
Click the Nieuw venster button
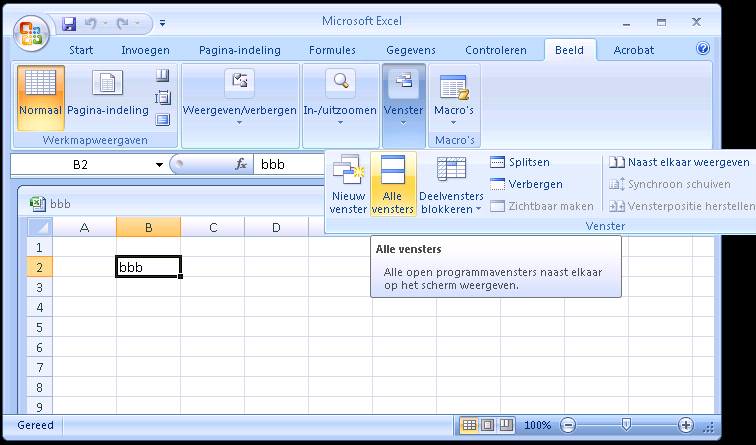tap(348, 184)
